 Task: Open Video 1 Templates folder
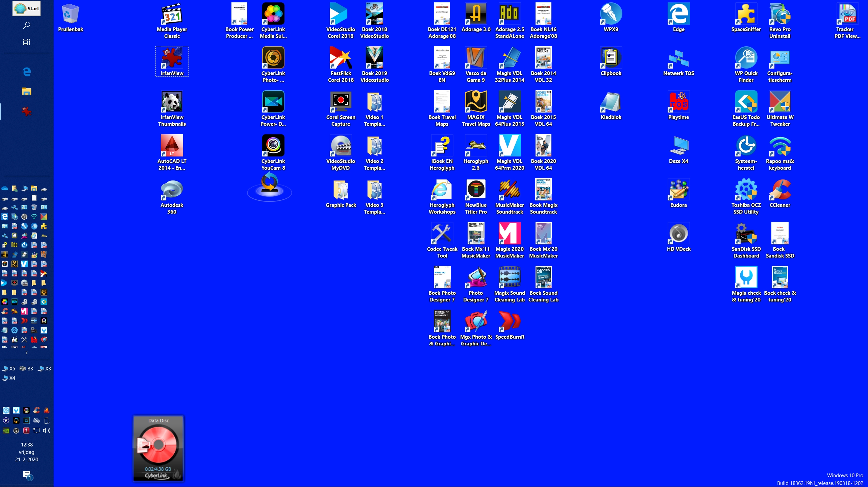coord(374,109)
